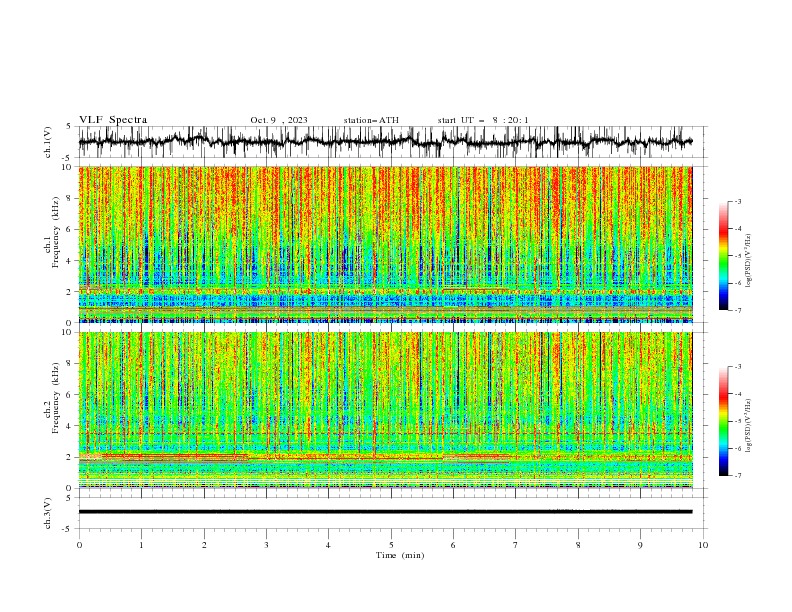Click the ch.2 "Frequency (kHz)" axis label
The width and height of the screenshot is (792, 612).
click(x=56, y=397)
